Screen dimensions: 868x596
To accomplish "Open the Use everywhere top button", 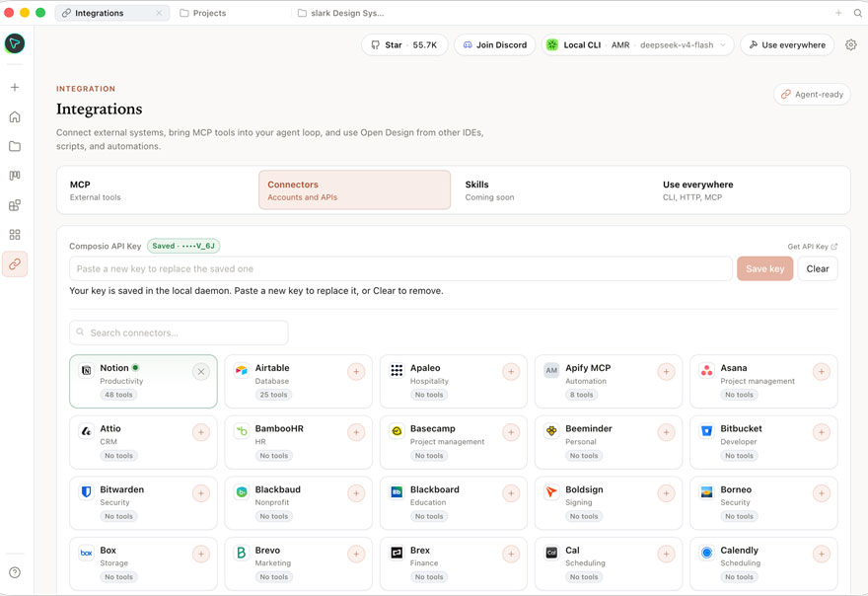I will pyautogui.click(x=787, y=44).
